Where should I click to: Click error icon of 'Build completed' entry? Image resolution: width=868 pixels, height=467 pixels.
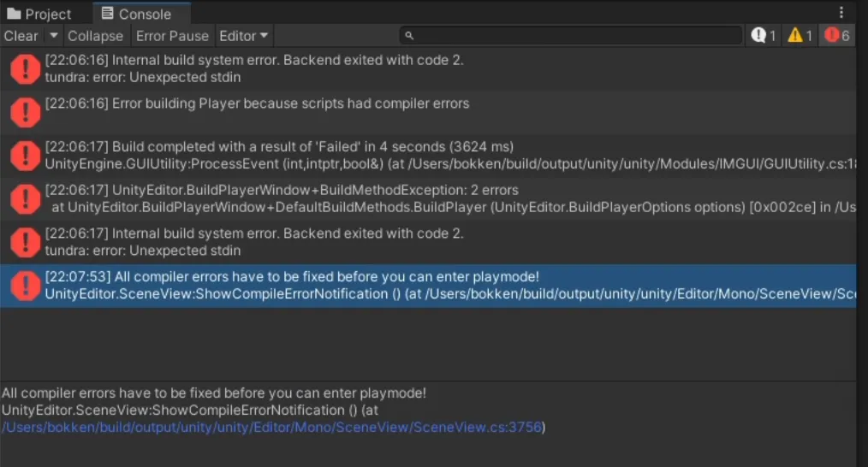tap(26, 156)
